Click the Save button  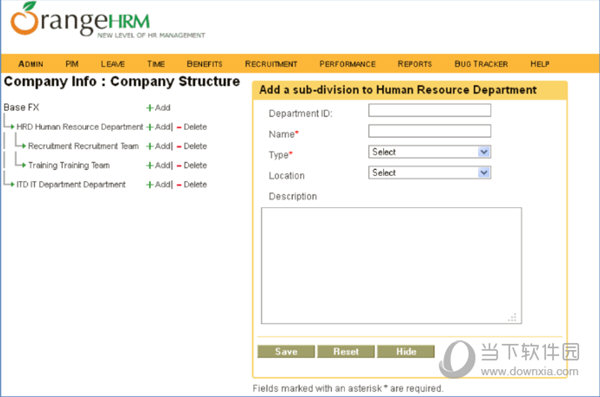click(x=286, y=351)
